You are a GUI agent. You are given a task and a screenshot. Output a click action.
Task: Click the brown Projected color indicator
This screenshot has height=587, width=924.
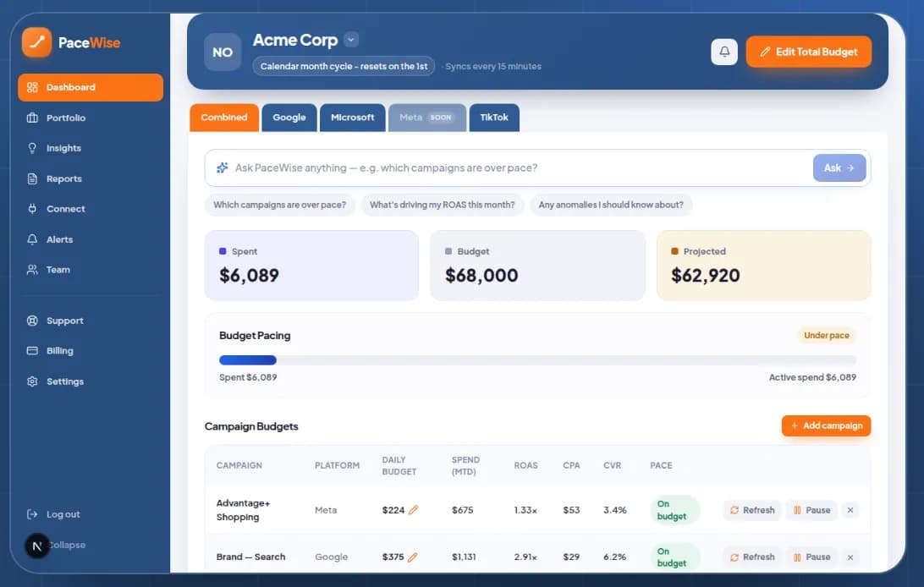click(x=674, y=251)
